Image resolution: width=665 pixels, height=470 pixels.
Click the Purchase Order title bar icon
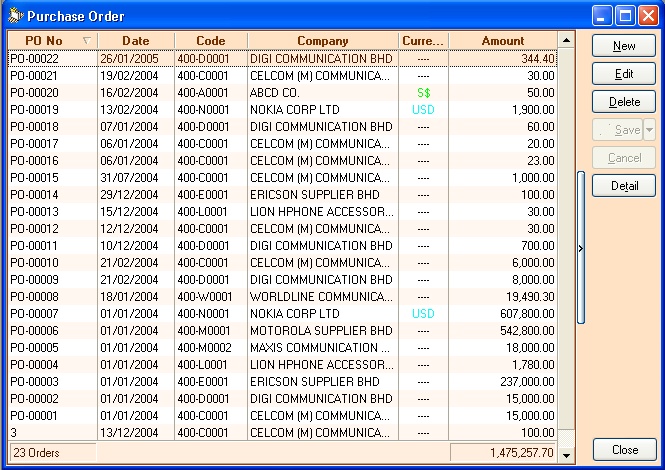(15, 16)
